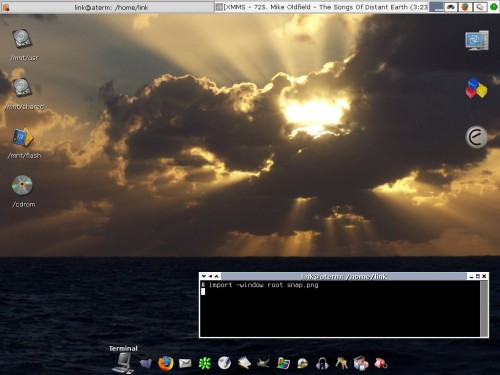Open the colored cubes desktop icon
Viewport: 500px width, 375px height.
point(476,88)
